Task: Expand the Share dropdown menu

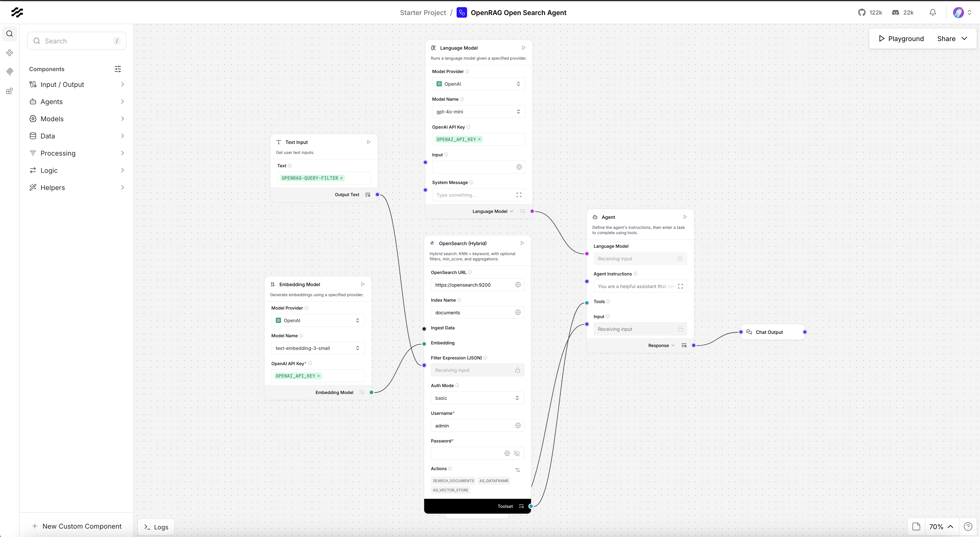Action: pos(952,39)
